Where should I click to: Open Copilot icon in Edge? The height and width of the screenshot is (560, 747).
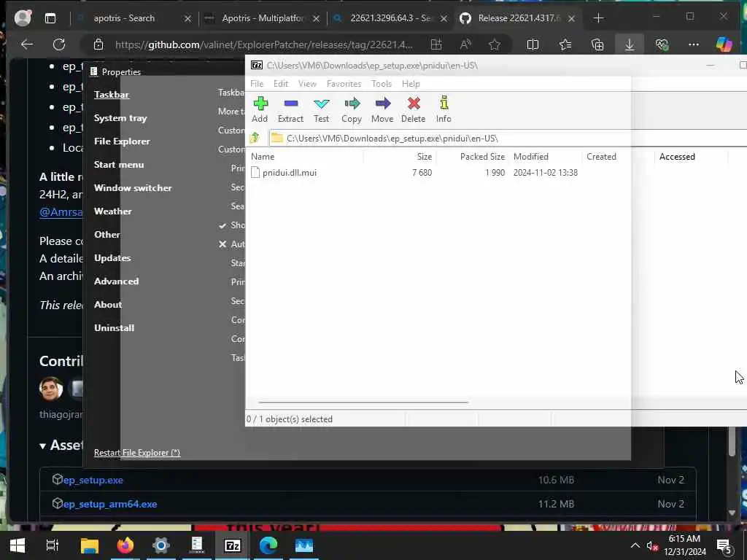(x=724, y=44)
